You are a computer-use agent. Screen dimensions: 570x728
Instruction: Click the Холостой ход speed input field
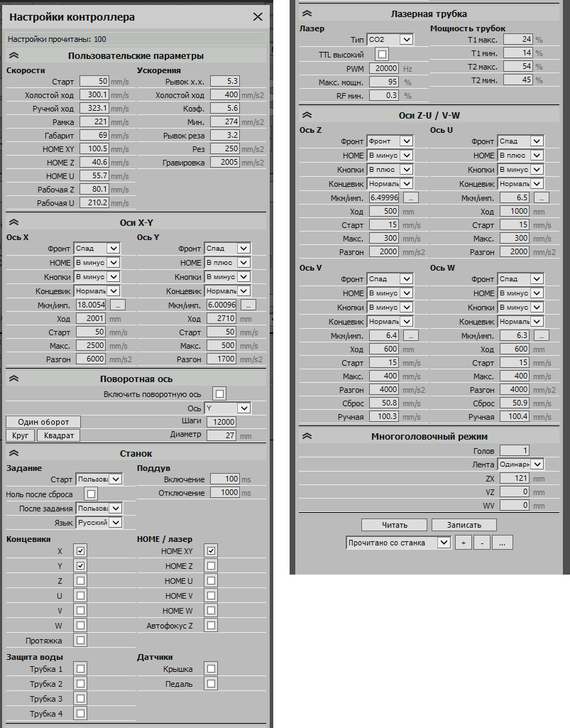pyautogui.click(x=94, y=94)
